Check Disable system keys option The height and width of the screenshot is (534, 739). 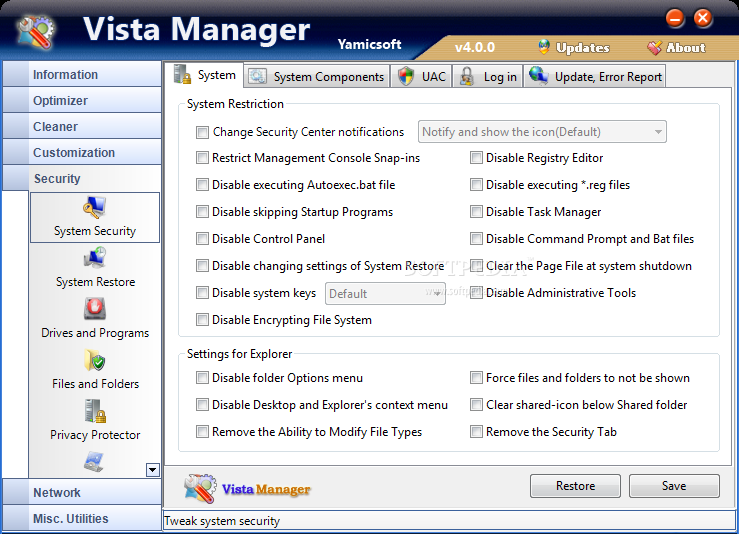coord(202,293)
